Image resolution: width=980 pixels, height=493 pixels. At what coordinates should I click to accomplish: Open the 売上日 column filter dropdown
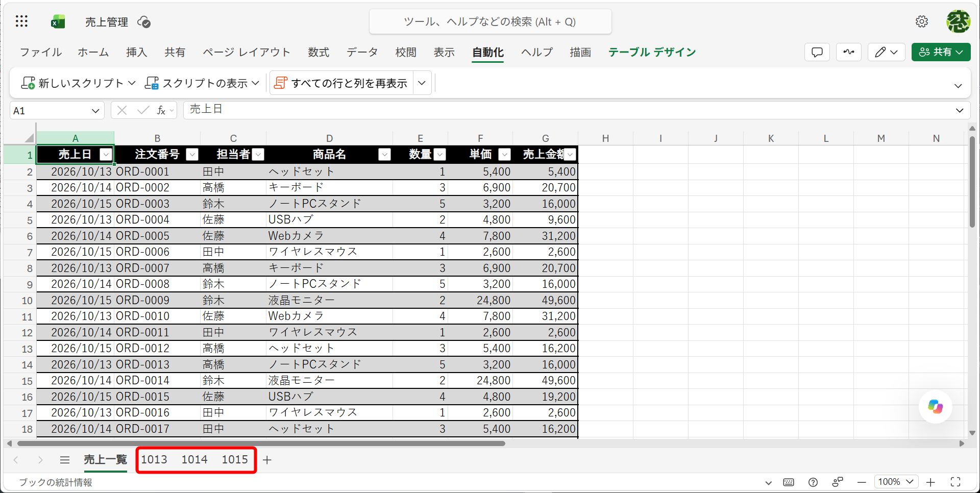pyautogui.click(x=106, y=155)
